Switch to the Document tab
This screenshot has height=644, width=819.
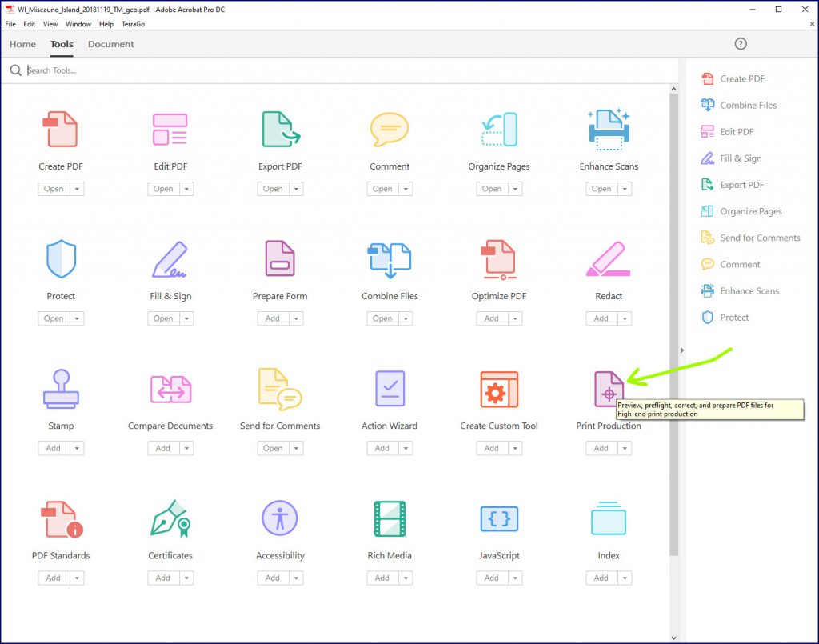coord(110,44)
